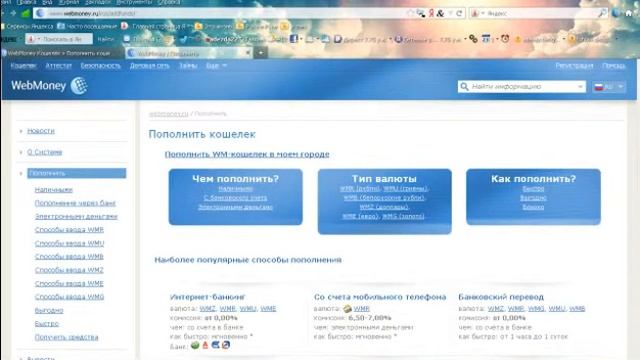Click the home icon in browser toolbar
Screen dimensions: 640x360
pyautogui.click(x=629, y=13)
